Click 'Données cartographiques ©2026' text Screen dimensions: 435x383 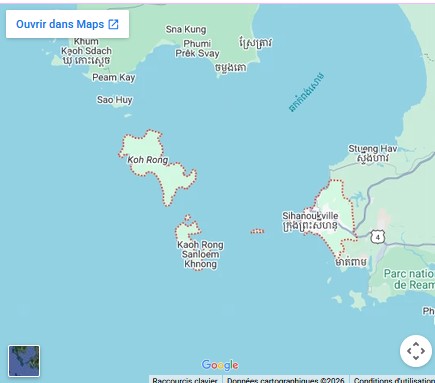point(285,380)
